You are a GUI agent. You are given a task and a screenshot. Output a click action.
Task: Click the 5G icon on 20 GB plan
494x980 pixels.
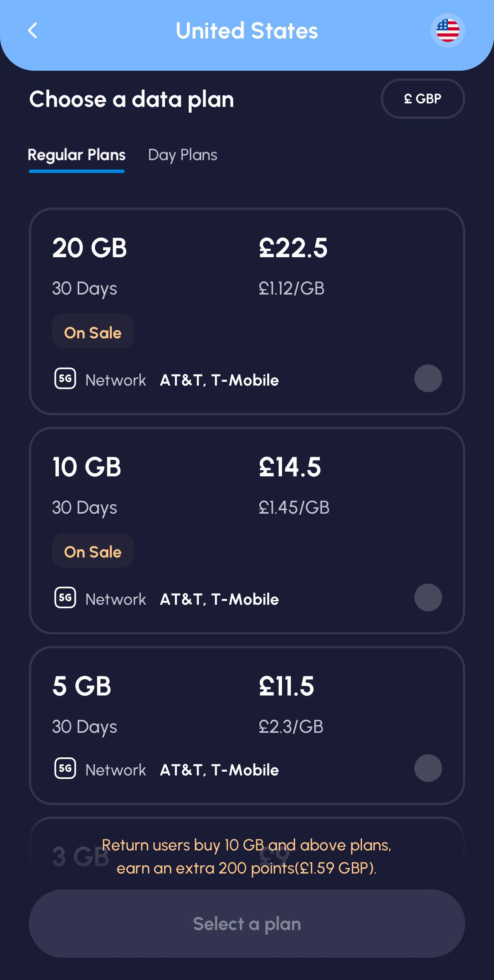pos(65,379)
